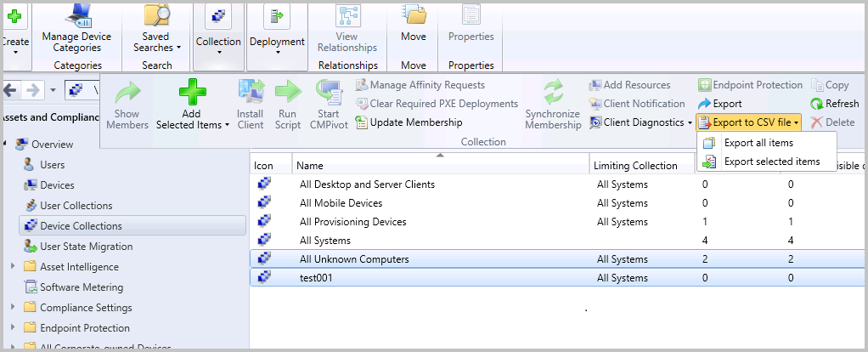Select the All Unknown Computers row
The width and height of the screenshot is (868, 352).
tap(354, 259)
